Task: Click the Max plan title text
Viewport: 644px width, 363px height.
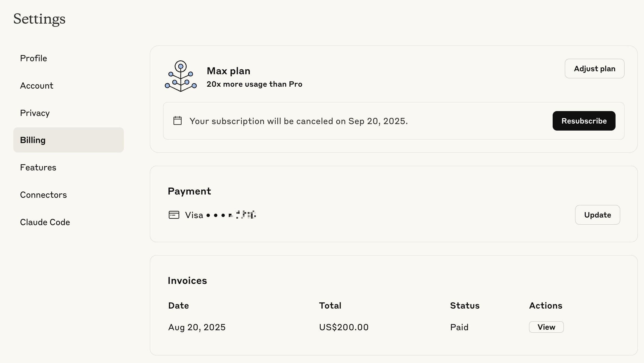Action: [x=228, y=71]
